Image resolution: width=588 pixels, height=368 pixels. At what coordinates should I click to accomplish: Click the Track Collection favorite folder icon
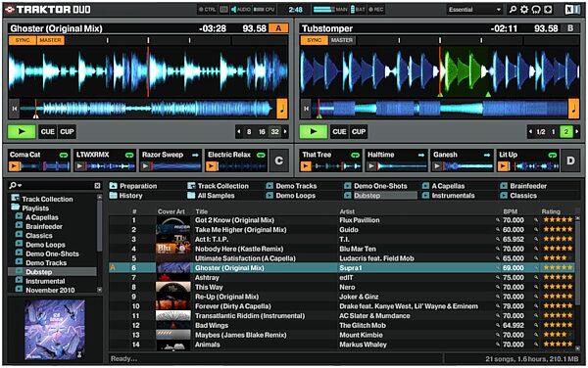(x=191, y=186)
